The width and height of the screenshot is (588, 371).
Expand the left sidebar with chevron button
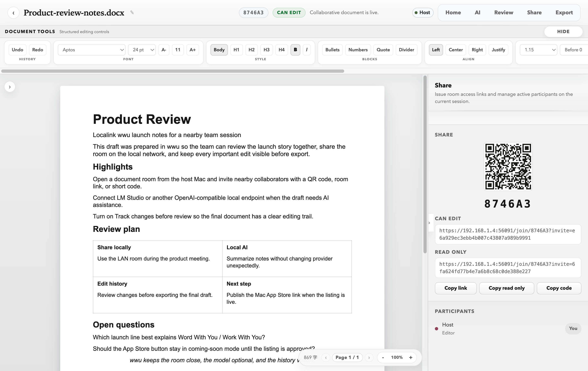click(10, 87)
